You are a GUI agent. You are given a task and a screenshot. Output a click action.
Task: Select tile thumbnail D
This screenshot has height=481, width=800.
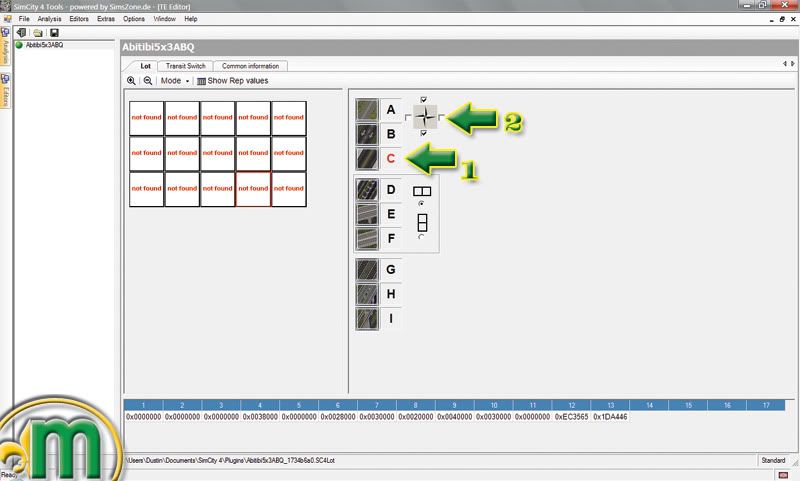click(x=367, y=190)
